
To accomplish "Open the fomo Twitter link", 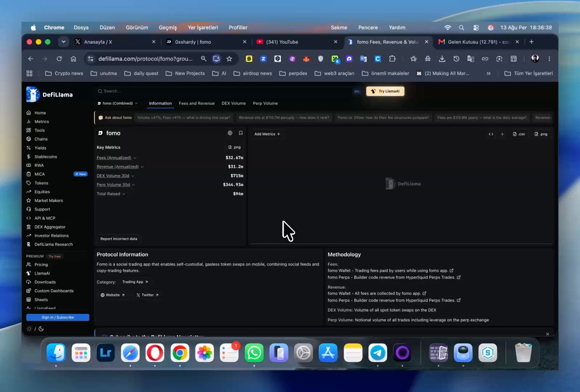I will [x=147, y=295].
